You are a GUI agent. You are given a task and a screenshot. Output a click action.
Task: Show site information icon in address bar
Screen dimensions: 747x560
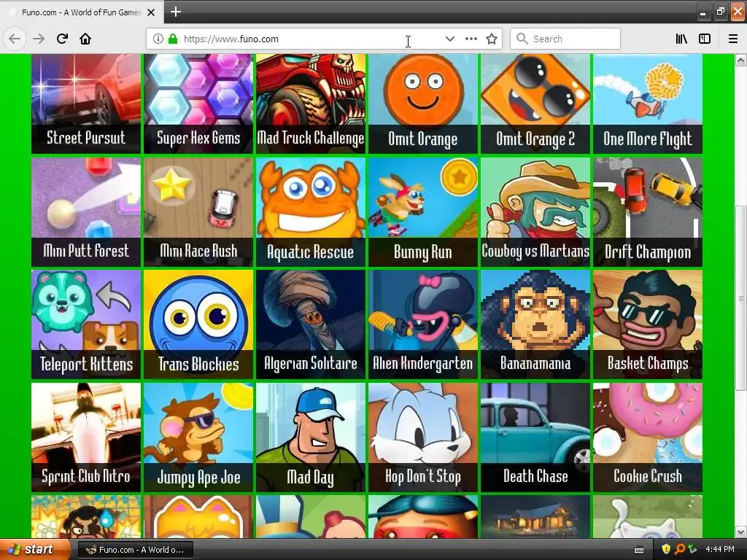coord(158,39)
